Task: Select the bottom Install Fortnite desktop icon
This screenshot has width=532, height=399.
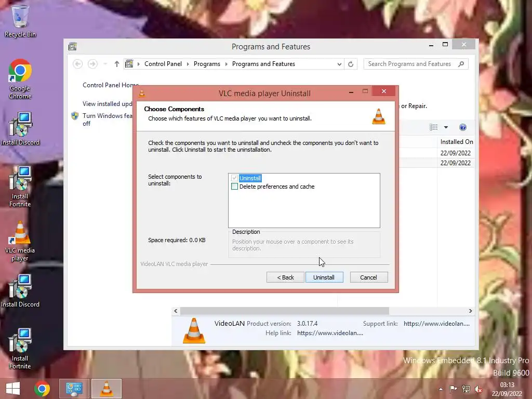Action: tap(20, 349)
